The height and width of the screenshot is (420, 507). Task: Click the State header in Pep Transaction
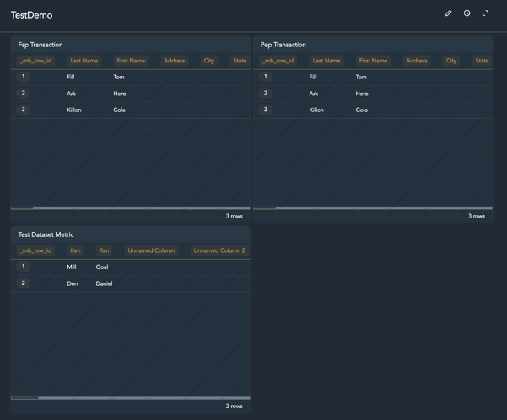coord(482,61)
